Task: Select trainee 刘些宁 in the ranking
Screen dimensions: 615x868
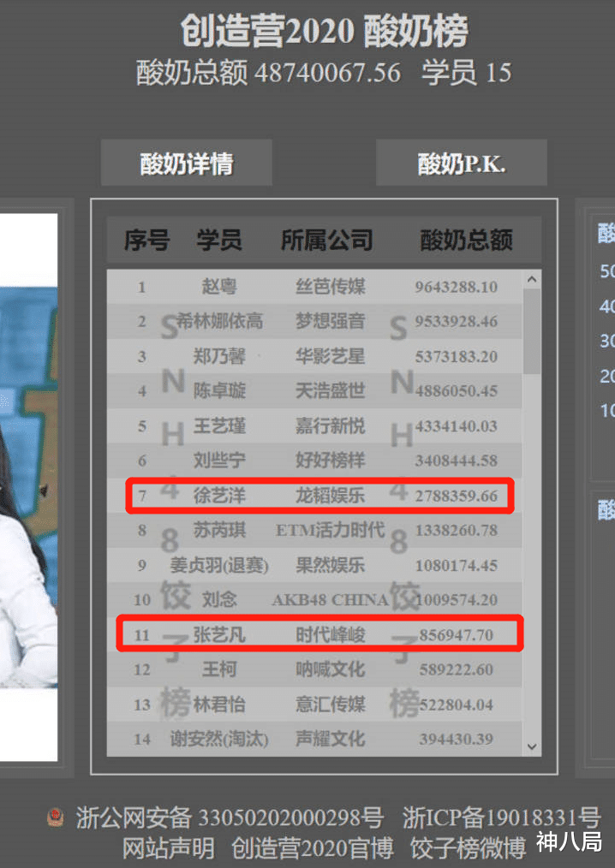Action: pos(219,461)
